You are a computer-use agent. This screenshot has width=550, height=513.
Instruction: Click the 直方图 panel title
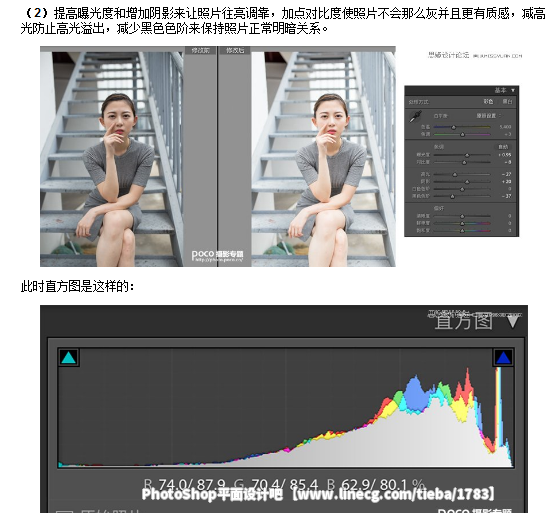coord(464,321)
